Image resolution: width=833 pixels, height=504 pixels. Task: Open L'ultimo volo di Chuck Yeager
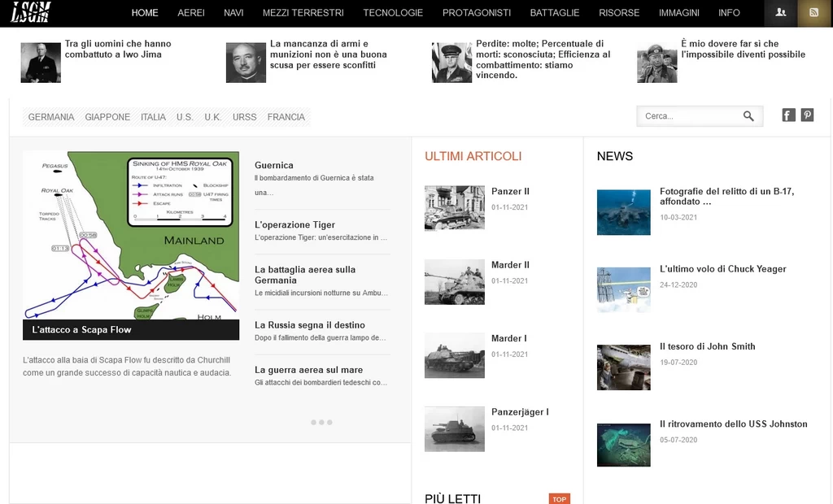(723, 269)
